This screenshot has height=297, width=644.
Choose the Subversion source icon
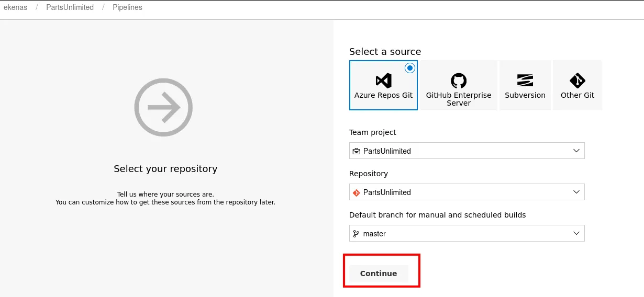pyautogui.click(x=525, y=81)
